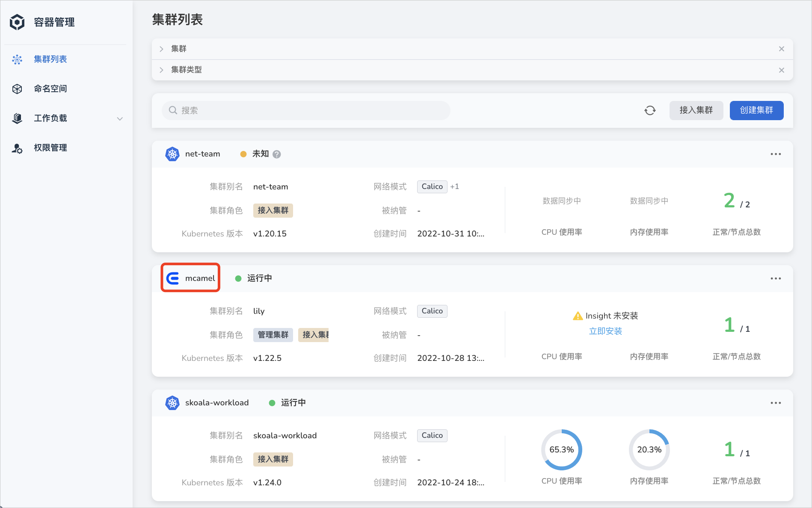The image size is (812, 508).
Task: Click skoala-workload Calico network tag
Action: click(432, 435)
